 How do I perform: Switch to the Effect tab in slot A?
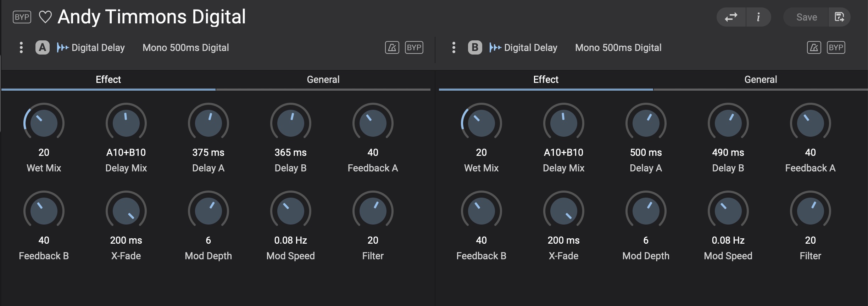point(108,80)
